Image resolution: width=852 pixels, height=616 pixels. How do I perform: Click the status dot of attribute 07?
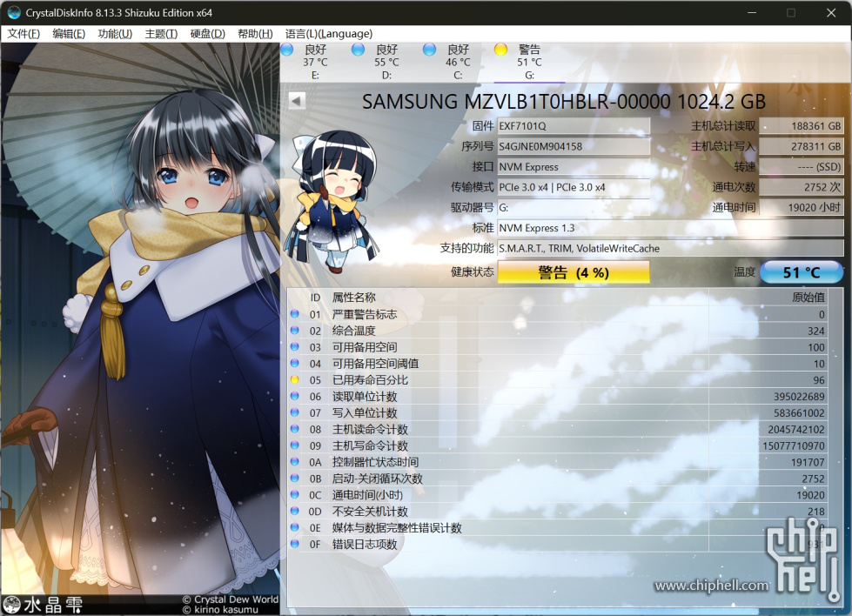[x=295, y=412]
